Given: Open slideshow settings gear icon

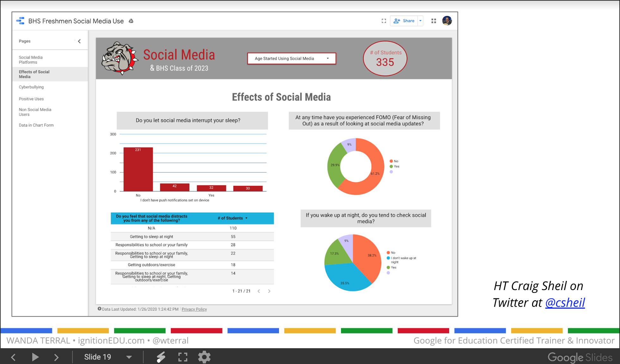Looking at the screenshot, I should [204, 357].
